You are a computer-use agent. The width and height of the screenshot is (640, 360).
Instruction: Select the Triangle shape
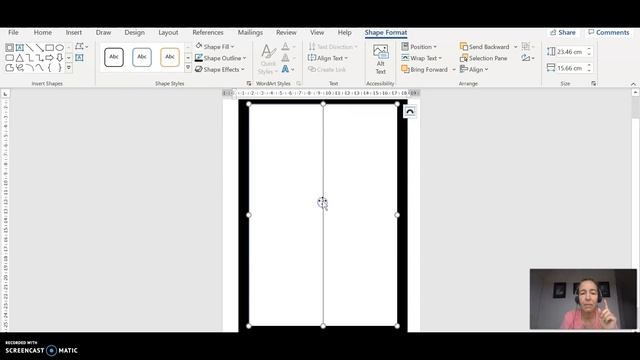click(19, 58)
